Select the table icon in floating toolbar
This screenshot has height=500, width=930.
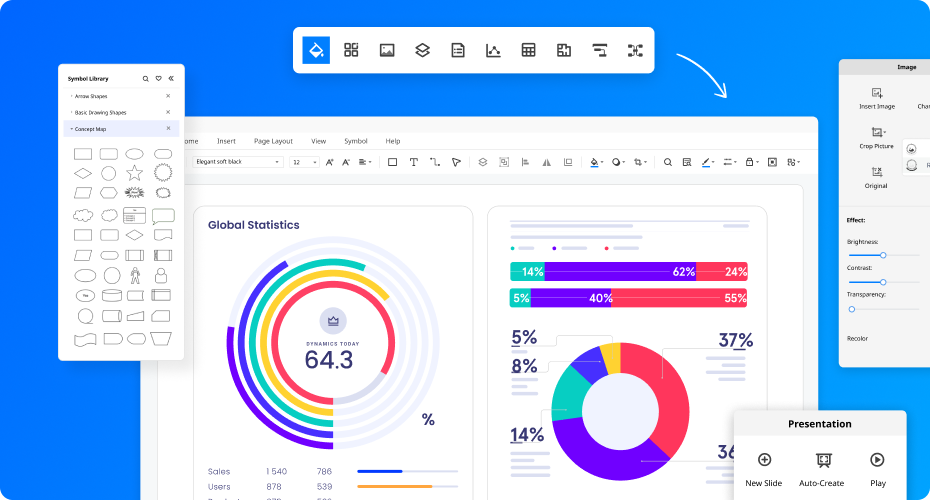point(528,50)
